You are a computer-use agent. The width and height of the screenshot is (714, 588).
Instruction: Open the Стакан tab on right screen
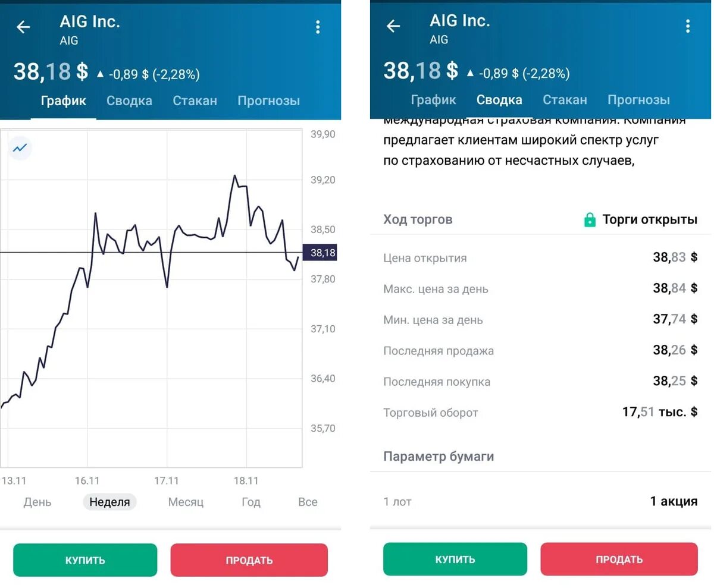coord(565,100)
